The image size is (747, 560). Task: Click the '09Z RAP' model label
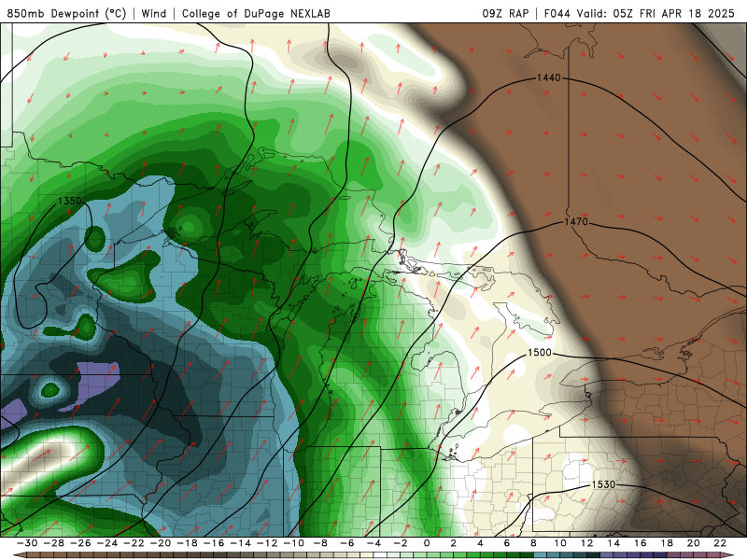click(x=505, y=13)
